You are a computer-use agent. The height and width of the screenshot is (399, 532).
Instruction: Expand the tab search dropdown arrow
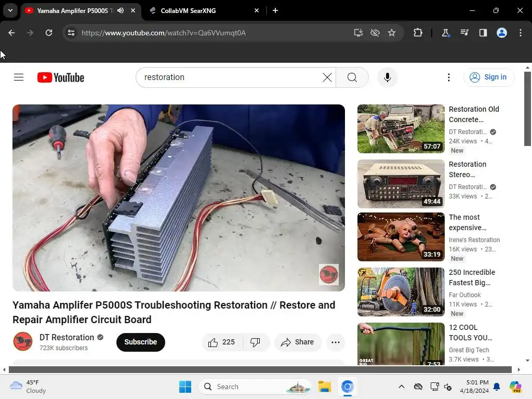pos(10,10)
